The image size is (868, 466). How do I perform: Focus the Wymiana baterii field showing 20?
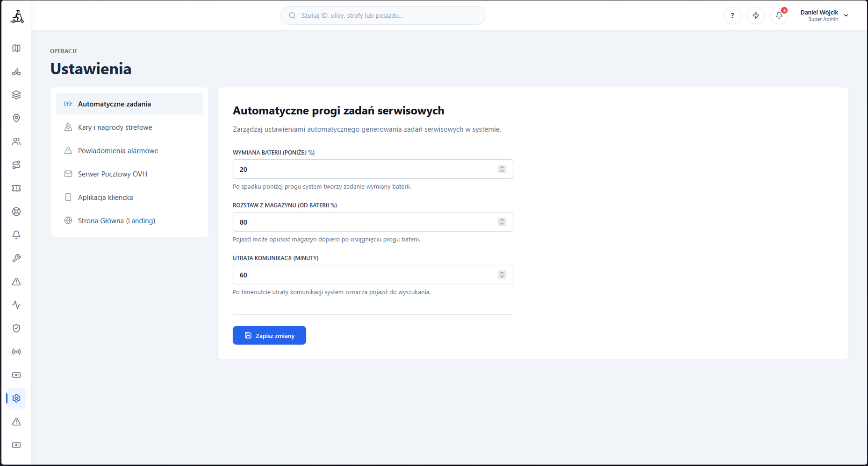point(373,169)
